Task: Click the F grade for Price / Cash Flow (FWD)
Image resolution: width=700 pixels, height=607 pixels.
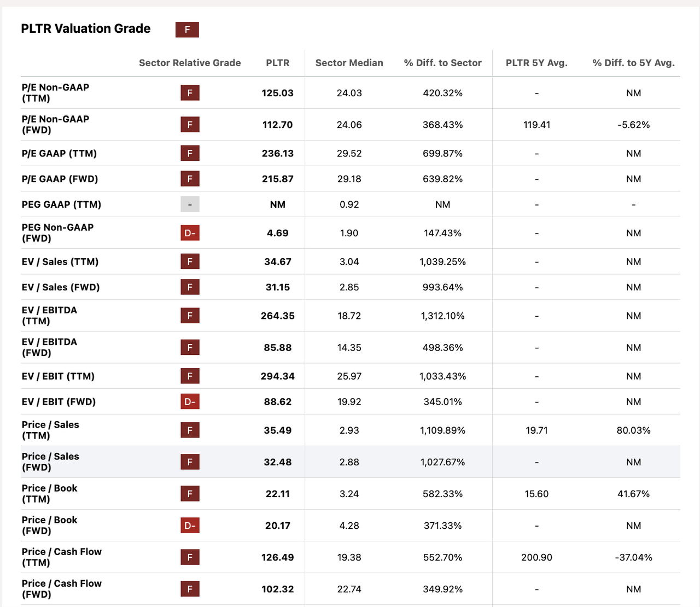Action: pyautogui.click(x=190, y=589)
